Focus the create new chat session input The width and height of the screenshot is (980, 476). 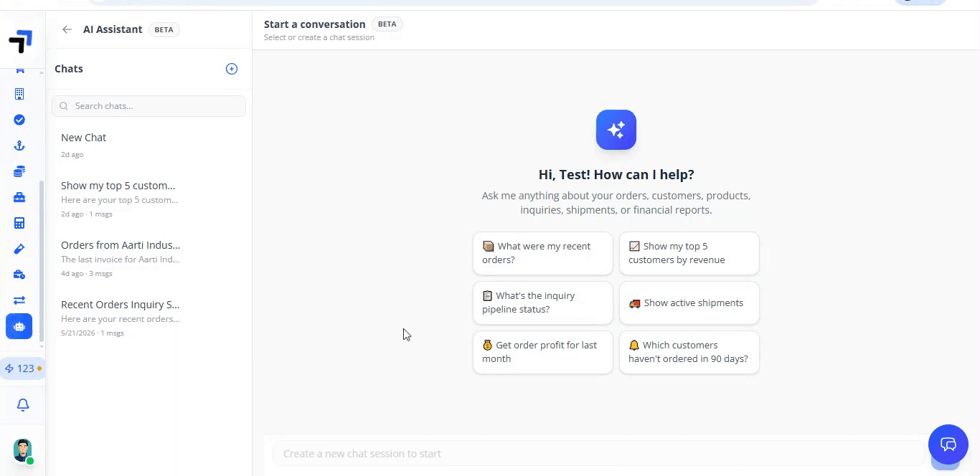599,453
